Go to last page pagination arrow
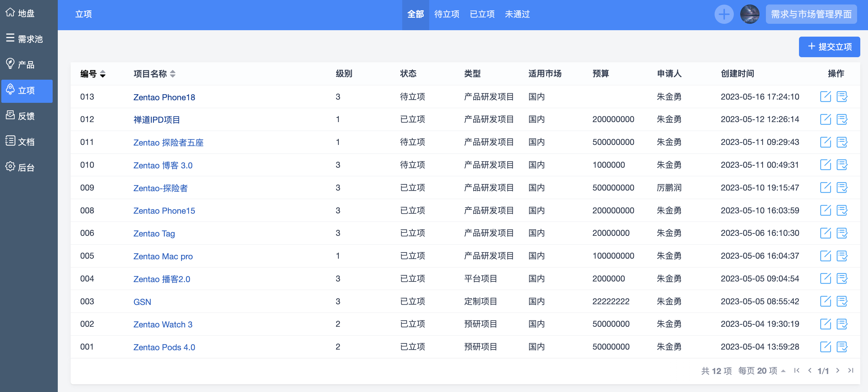 (850, 370)
